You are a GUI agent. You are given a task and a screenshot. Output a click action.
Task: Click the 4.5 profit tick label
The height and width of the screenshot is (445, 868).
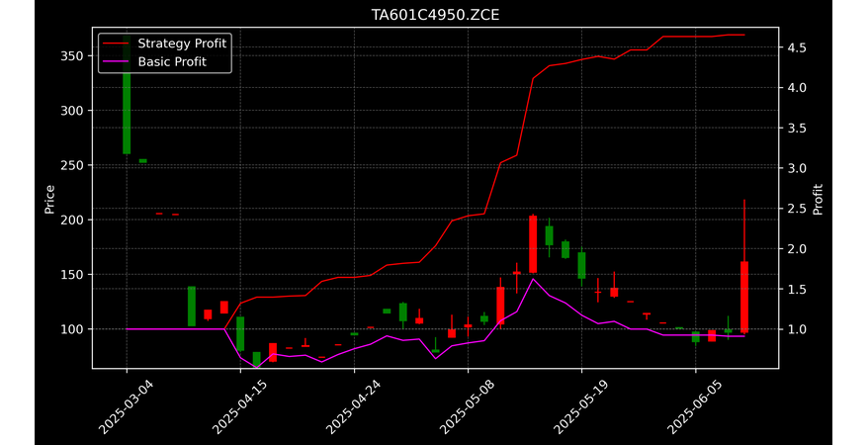[796, 48]
